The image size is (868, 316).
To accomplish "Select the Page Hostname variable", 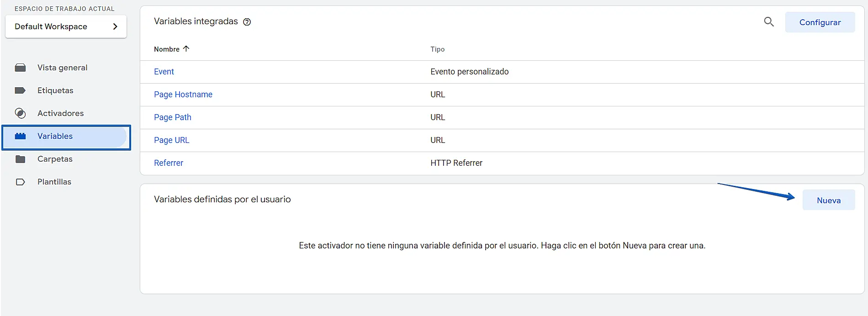I will [183, 95].
